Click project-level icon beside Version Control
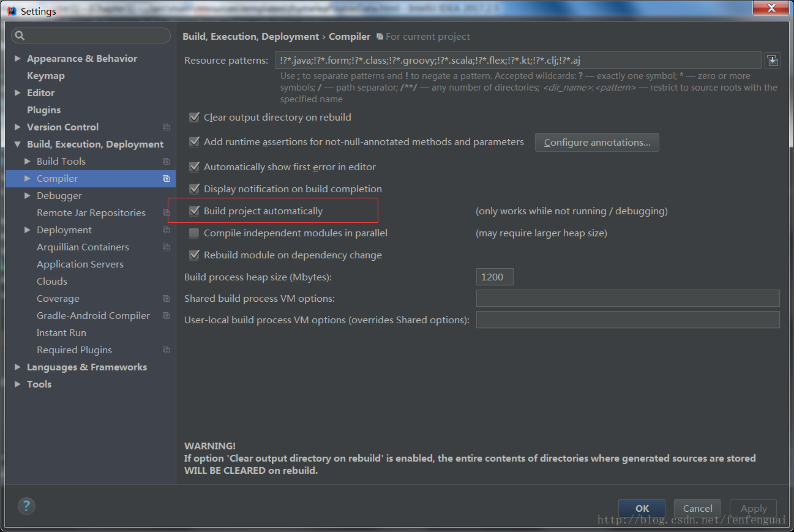The image size is (794, 532). coord(166,127)
